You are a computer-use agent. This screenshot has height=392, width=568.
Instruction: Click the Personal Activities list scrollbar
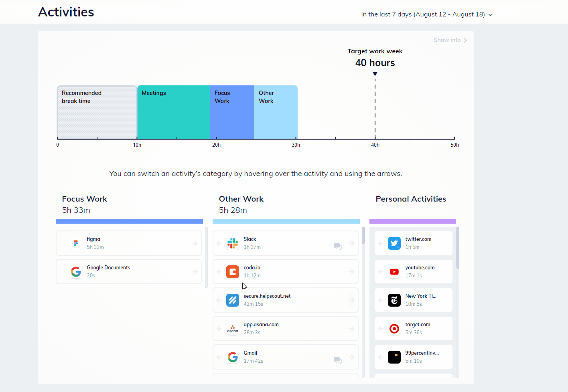point(458,248)
